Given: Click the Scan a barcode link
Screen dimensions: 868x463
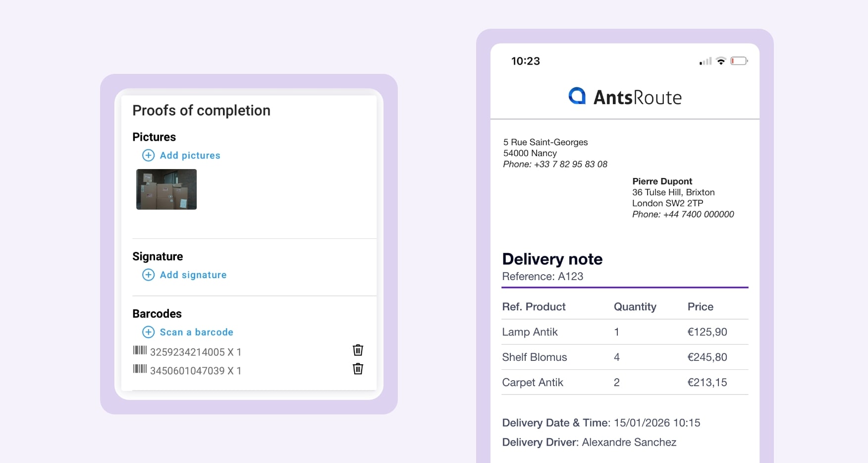Looking at the screenshot, I should [x=196, y=332].
